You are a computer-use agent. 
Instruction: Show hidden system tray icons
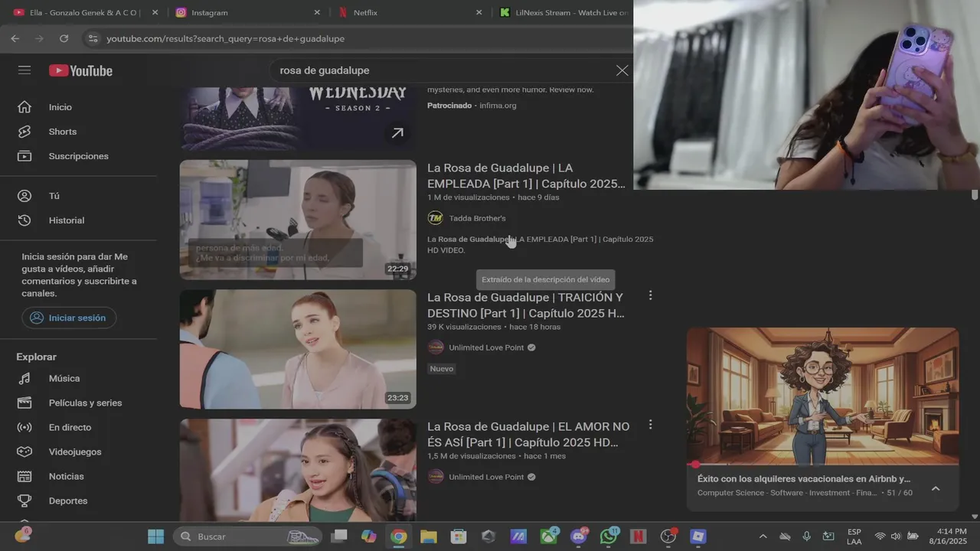(763, 536)
